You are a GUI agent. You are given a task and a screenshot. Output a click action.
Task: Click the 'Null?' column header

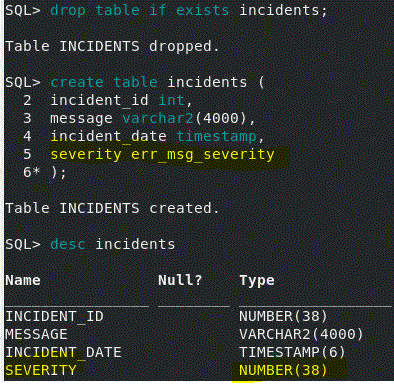point(180,280)
